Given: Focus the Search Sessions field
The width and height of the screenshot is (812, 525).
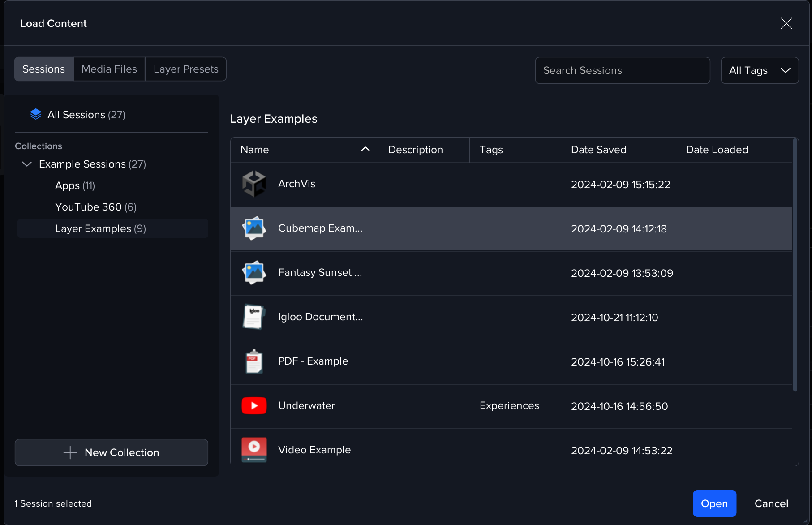Looking at the screenshot, I should 622,70.
